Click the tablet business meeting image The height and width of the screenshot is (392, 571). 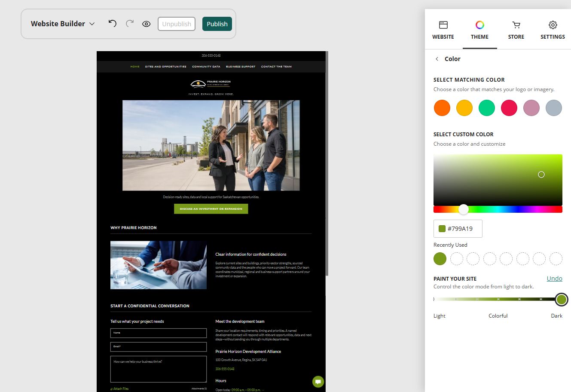(159, 265)
